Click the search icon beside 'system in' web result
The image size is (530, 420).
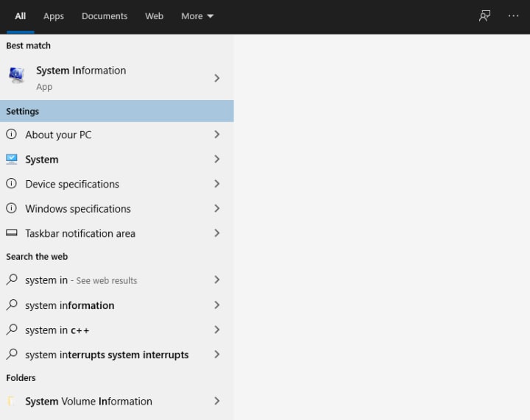[12, 280]
